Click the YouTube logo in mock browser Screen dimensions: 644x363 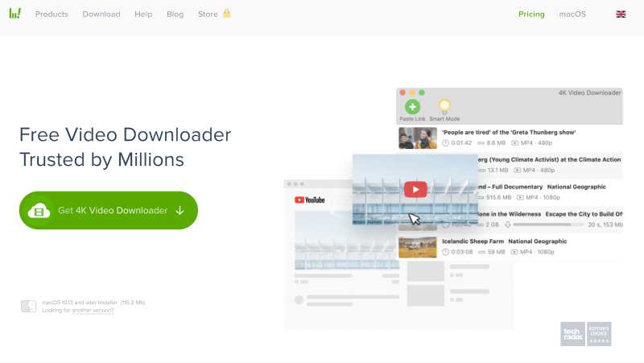310,200
